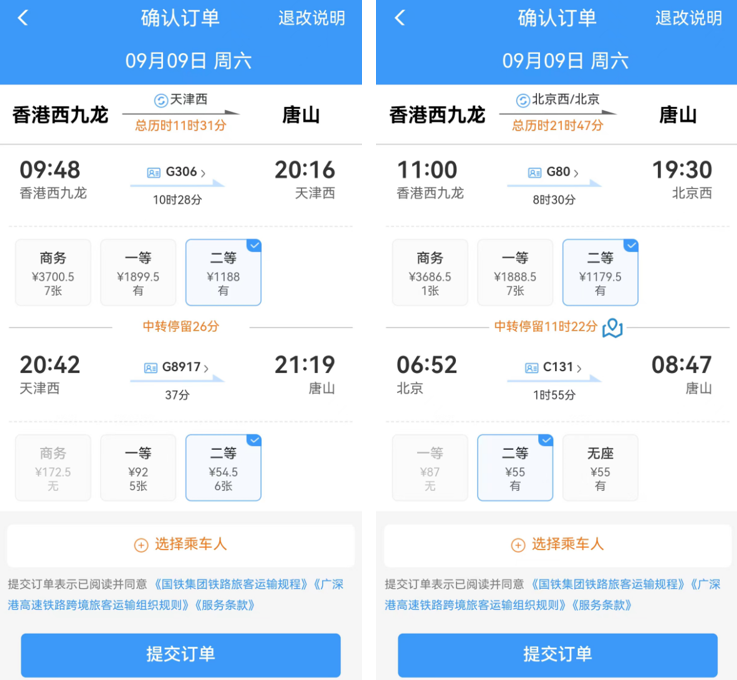737x680 pixels.
Task: Tap the ID card icon beside C131
Action: (532, 368)
